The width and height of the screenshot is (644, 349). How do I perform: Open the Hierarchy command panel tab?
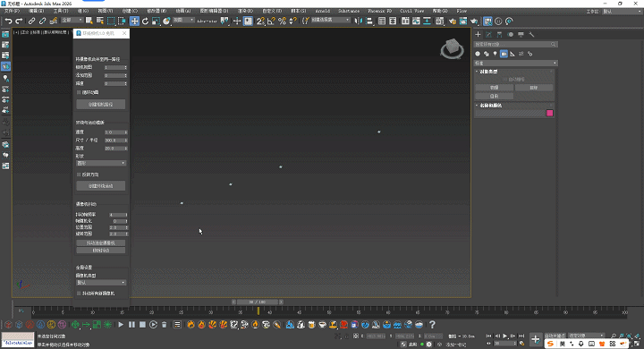pyautogui.click(x=499, y=35)
